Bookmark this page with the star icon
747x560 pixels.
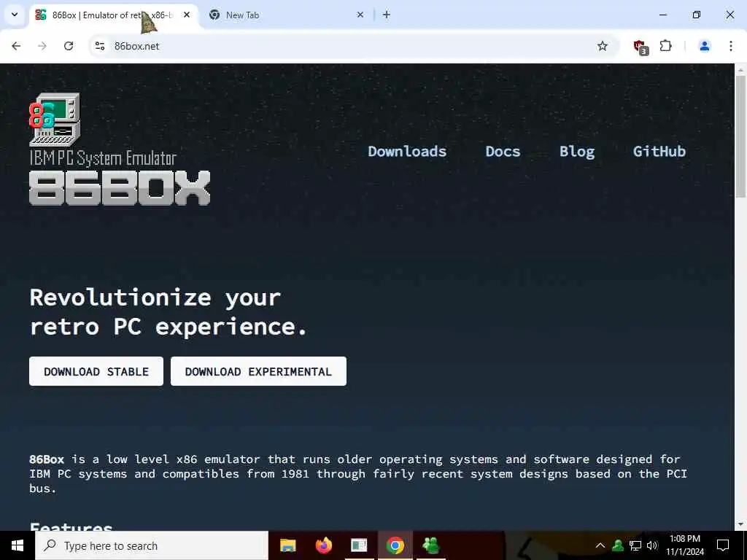coord(602,46)
